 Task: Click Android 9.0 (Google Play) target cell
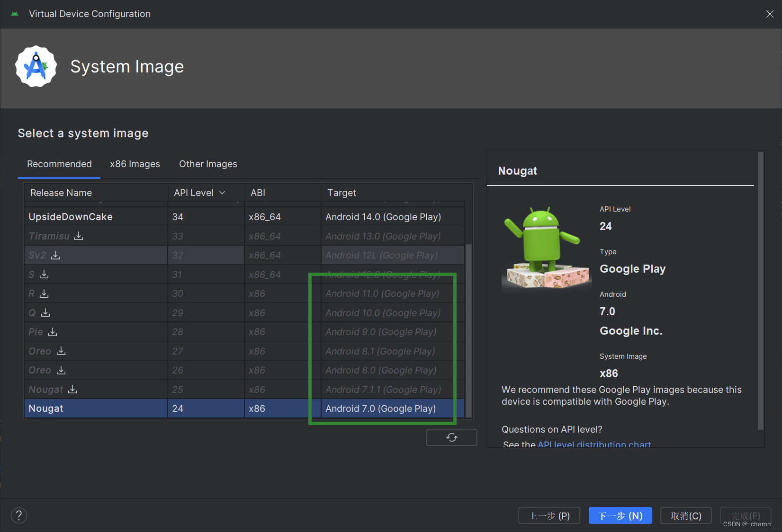point(393,332)
